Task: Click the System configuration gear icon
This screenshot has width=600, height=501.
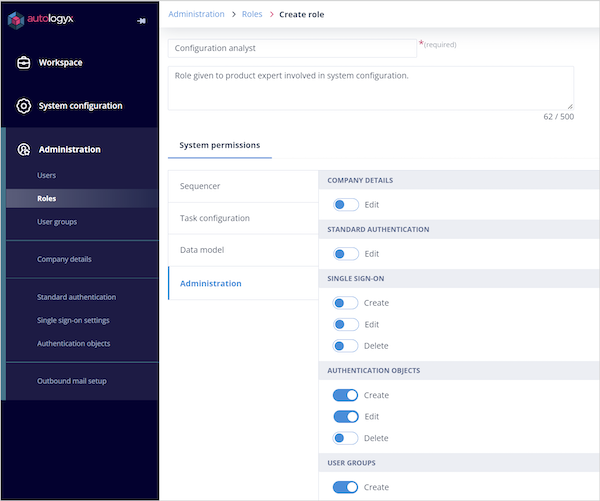Action: pyautogui.click(x=24, y=106)
